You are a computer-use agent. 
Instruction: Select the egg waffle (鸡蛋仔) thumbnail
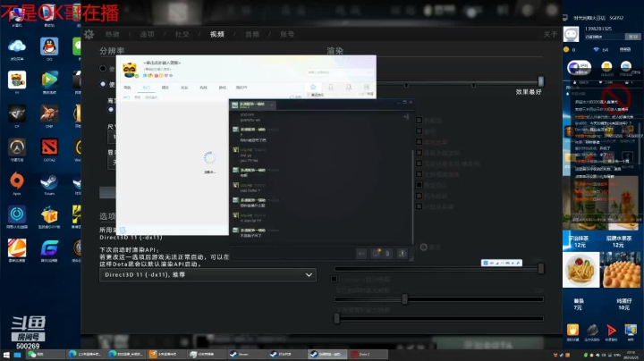coord(620,271)
